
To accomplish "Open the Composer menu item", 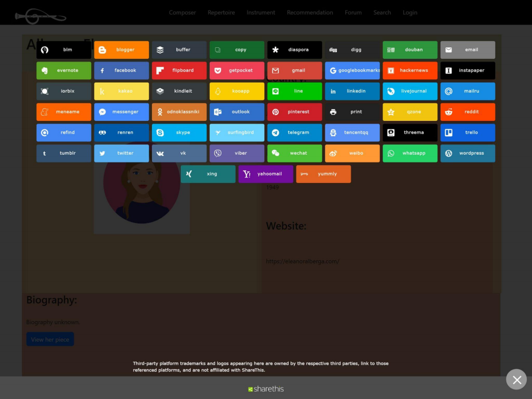I will pyautogui.click(x=182, y=12).
